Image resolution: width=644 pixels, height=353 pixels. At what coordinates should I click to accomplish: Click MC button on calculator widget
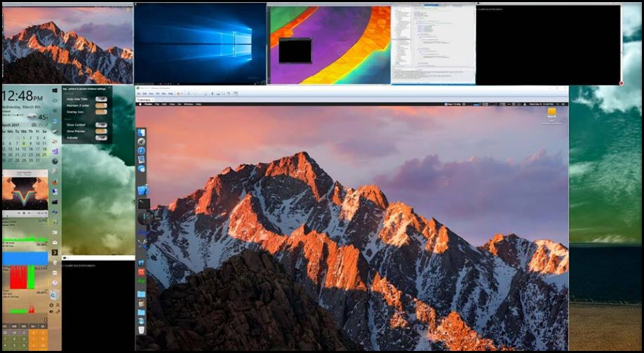pos(5,326)
